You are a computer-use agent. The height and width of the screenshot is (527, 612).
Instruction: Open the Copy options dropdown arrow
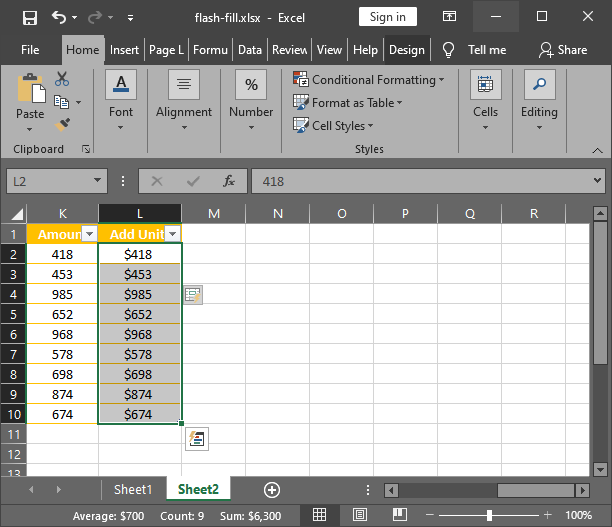(x=78, y=102)
